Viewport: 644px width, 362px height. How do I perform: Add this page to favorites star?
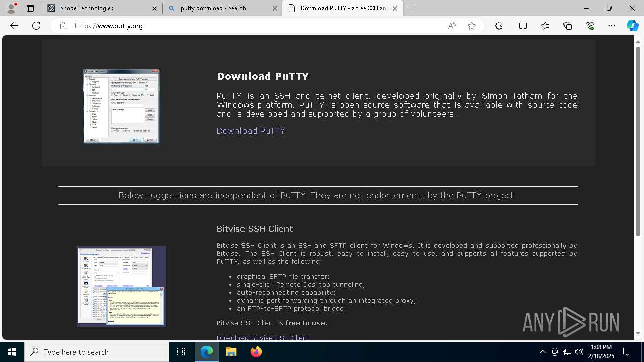(472, 26)
